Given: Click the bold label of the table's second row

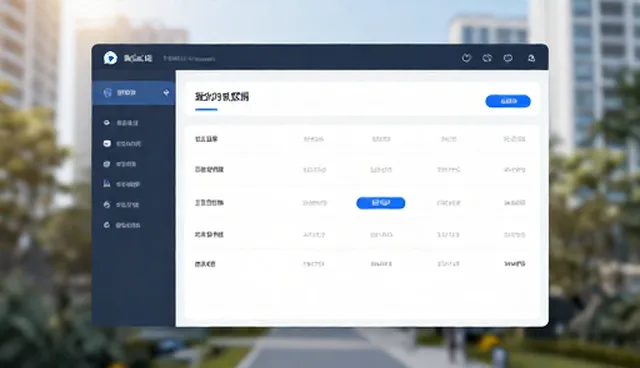Looking at the screenshot, I should click(x=209, y=169).
